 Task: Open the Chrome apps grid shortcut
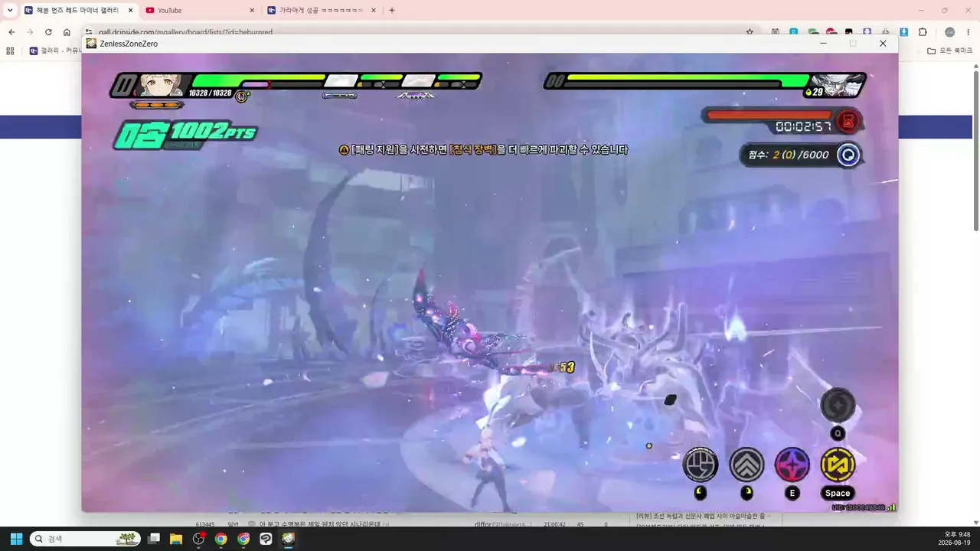coord(10,51)
